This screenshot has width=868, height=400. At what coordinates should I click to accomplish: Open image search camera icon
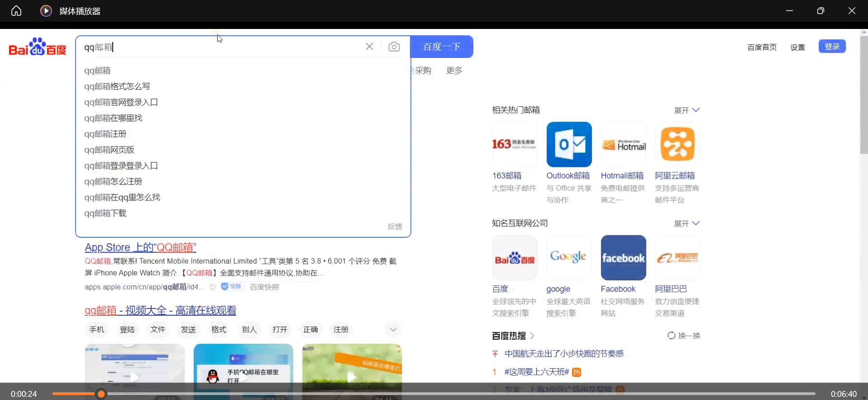394,47
